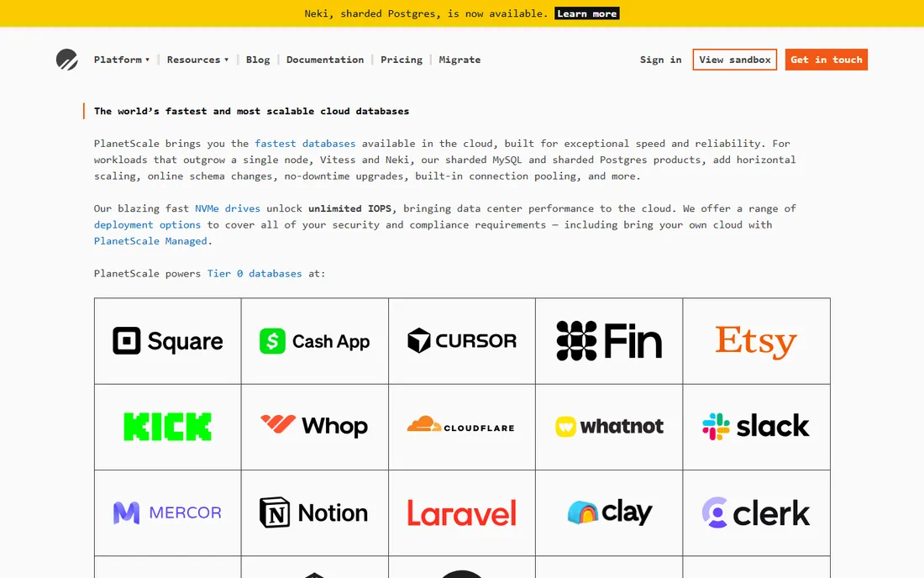This screenshot has width=924, height=578.
Task: Select Migrate in the navigation
Action: [459, 60]
